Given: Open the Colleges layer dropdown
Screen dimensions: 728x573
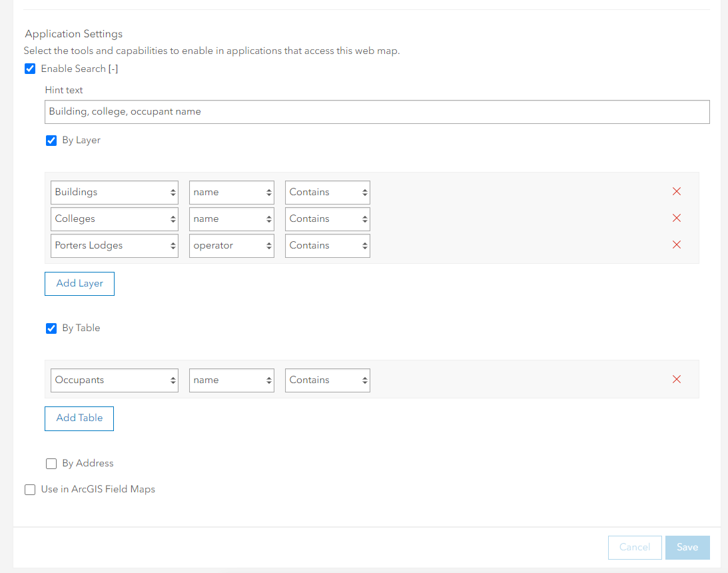Looking at the screenshot, I should pos(115,219).
